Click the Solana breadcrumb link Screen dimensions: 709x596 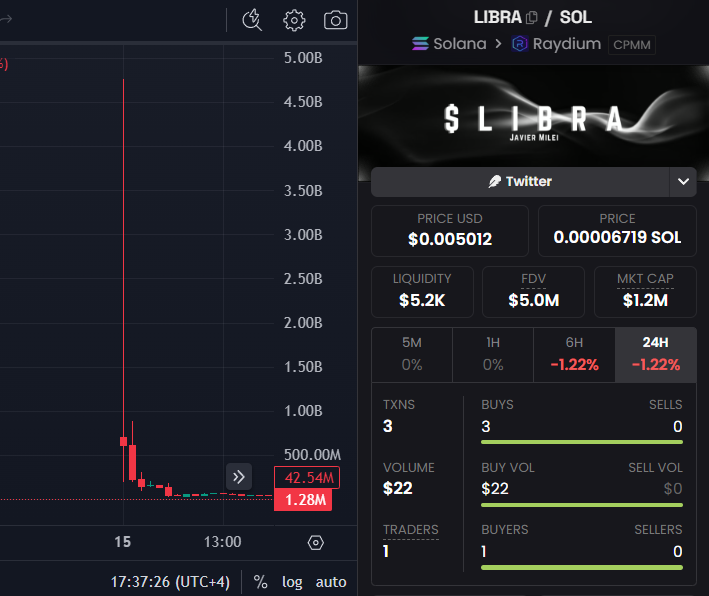[x=459, y=44]
